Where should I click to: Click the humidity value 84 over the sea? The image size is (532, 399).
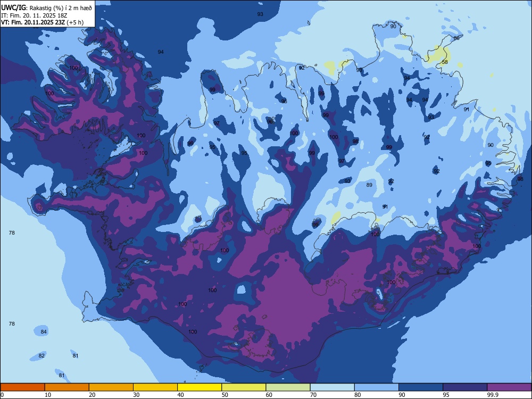point(44,331)
